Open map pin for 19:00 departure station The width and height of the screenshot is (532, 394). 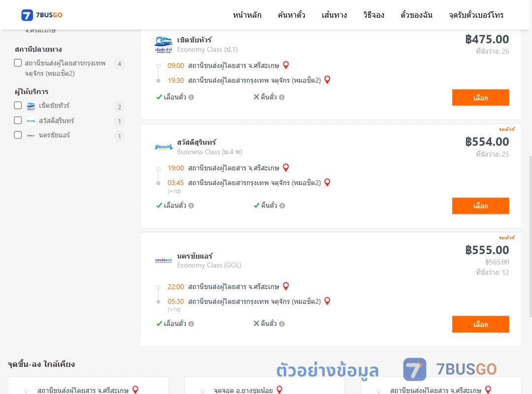tap(286, 167)
